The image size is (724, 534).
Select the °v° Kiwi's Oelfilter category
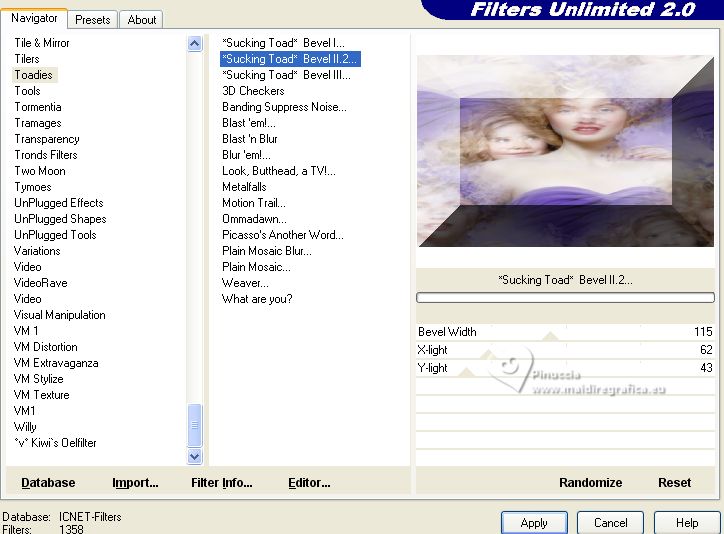pyautogui.click(x=55, y=443)
